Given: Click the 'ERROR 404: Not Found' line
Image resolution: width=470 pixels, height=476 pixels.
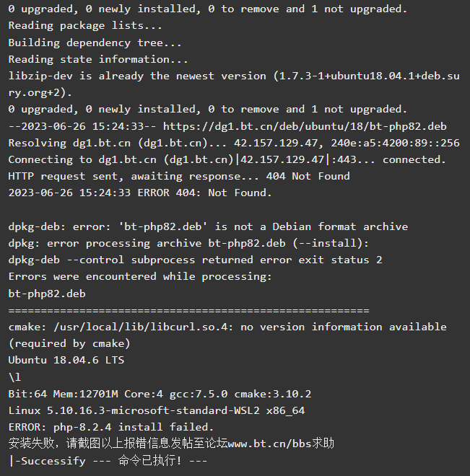Looking at the screenshot, I should [x=140, y=193].
